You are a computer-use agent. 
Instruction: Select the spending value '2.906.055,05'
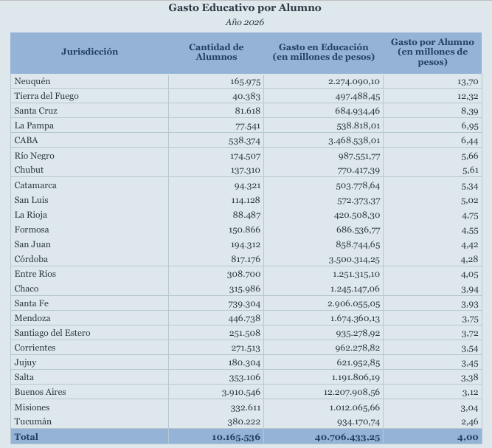pos(353,304)
